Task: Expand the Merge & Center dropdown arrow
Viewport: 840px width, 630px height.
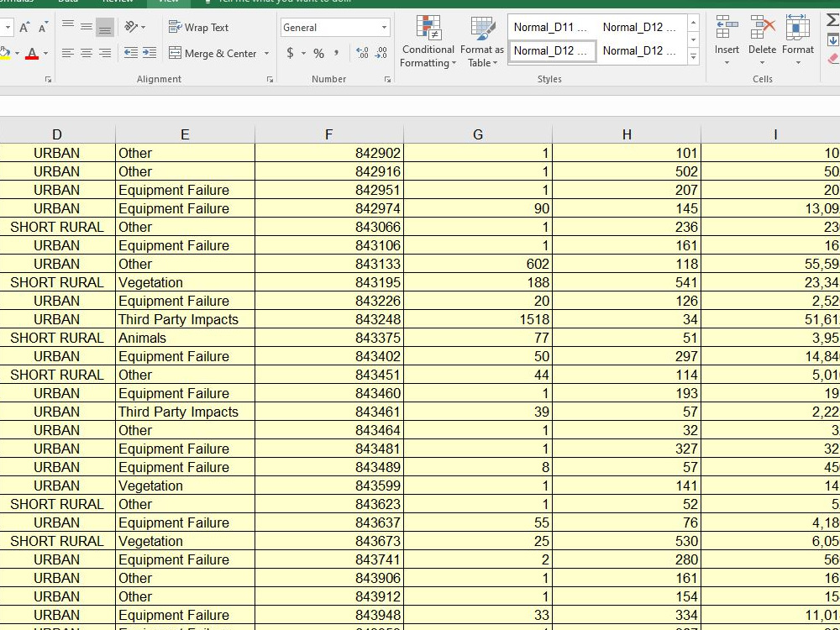Action: 266,54
